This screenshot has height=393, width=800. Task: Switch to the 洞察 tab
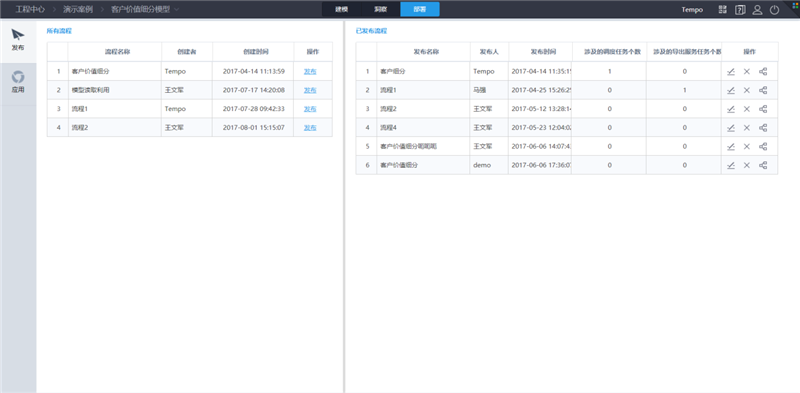click(x=380, y=10)
